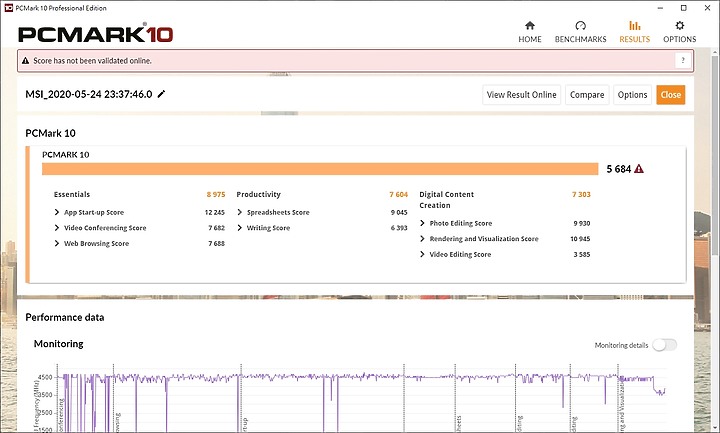This screenshot has width=720, height=433.
Task: Toggle the Monitoring details switch
Action: (x=664, y=345)
